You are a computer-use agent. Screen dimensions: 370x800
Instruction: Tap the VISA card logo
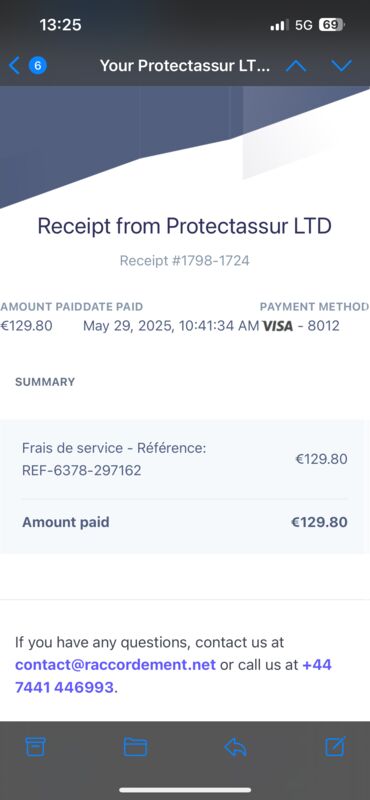[x=278, y=326]
